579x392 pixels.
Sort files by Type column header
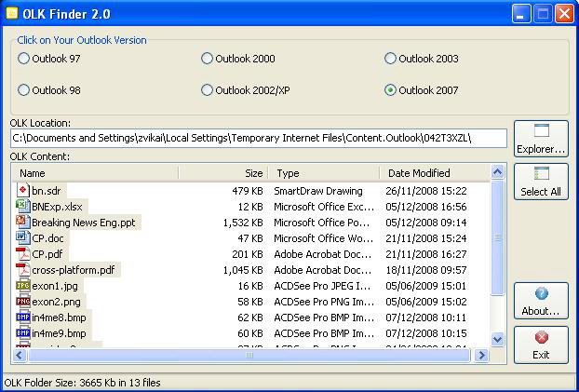(324, 173)
